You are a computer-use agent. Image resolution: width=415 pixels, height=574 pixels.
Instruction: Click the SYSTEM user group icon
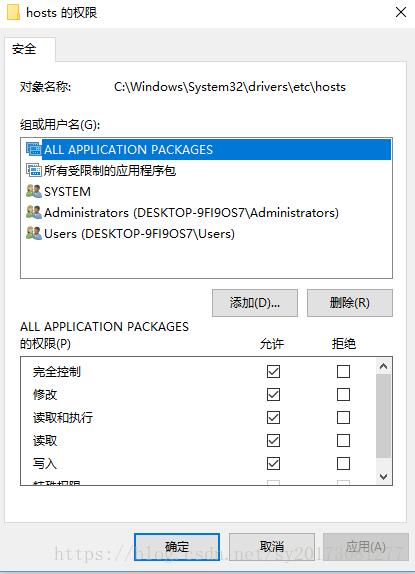(34, 191)
